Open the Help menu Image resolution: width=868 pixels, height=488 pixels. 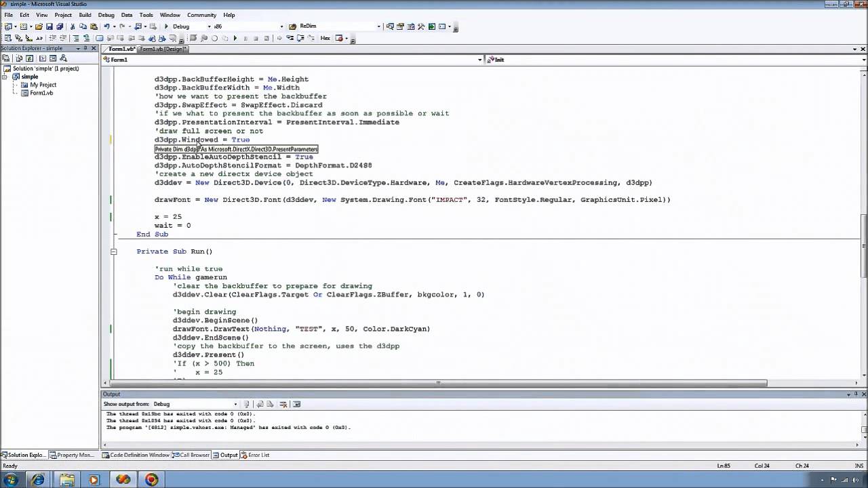(x=229, y=15)
